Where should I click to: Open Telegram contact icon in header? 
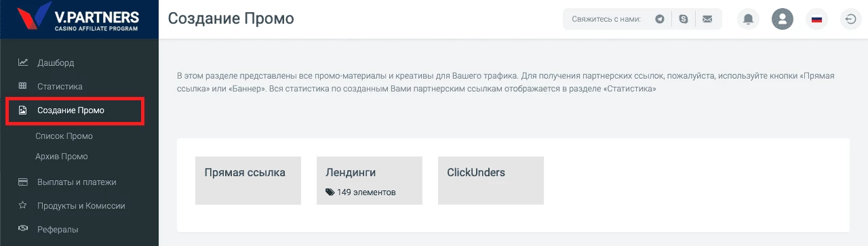pos(660,19)
